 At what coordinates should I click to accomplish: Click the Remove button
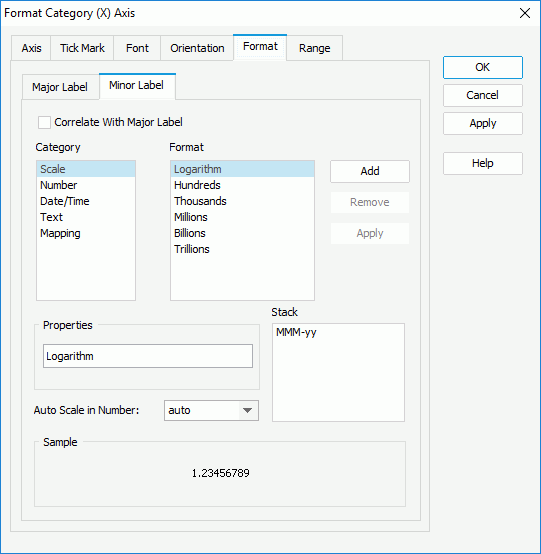click(x=370, y=202)
